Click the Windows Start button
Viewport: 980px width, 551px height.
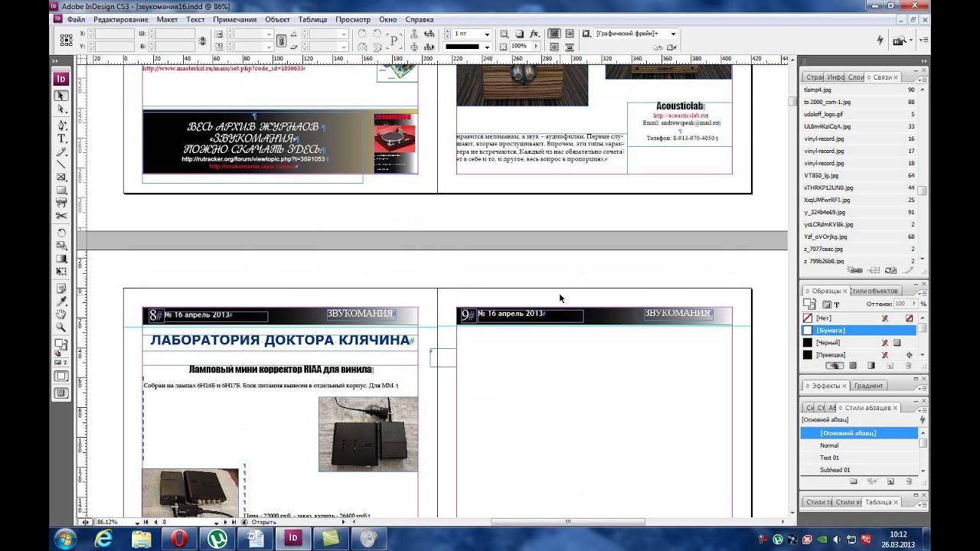[64, 538]
